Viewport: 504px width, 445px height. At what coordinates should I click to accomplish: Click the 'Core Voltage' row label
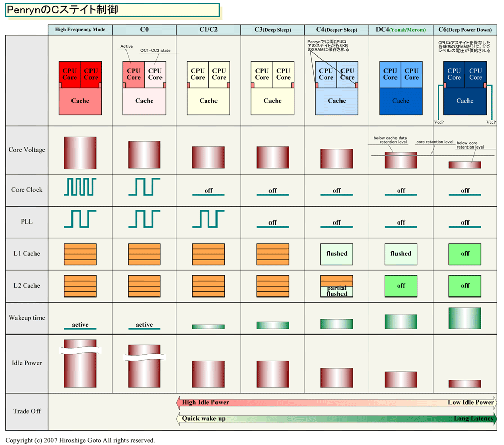pos(27,150)
